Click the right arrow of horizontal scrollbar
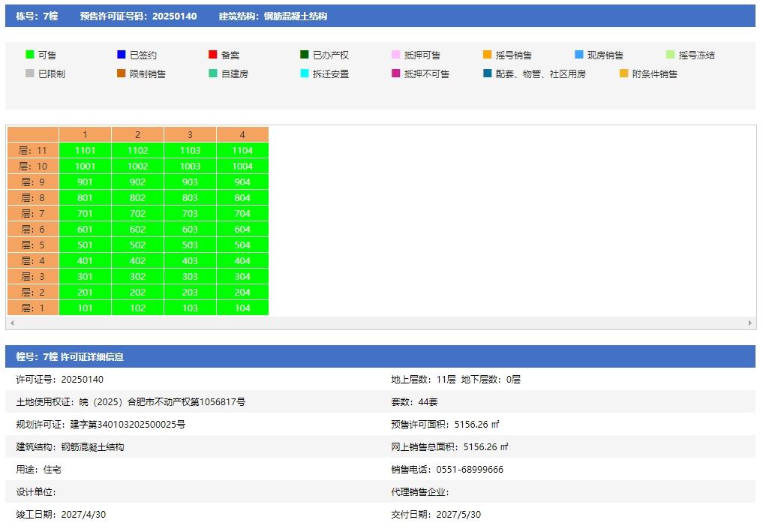Screen dimensions: 763x532 [749, 323]
